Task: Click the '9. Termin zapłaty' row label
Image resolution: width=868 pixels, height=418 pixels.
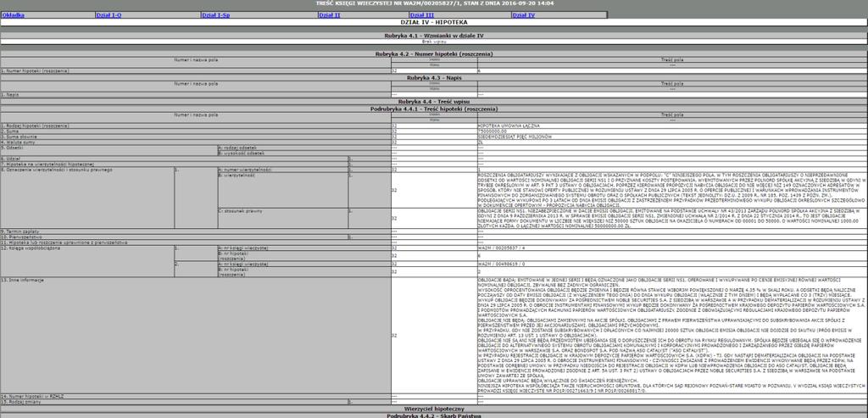Action: tap(20, 231)
